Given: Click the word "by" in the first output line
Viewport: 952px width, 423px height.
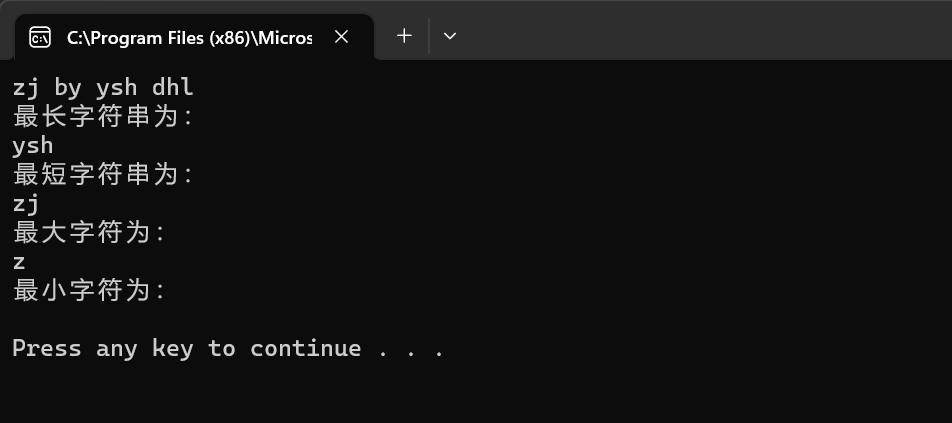Looking at the screenshot, I should (x=68, y=88).
